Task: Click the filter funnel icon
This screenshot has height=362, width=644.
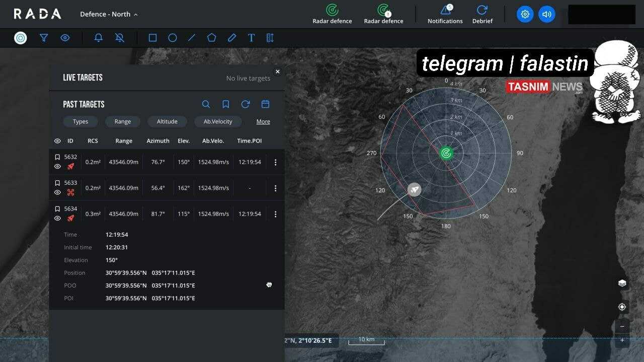Action: point(44,38)
